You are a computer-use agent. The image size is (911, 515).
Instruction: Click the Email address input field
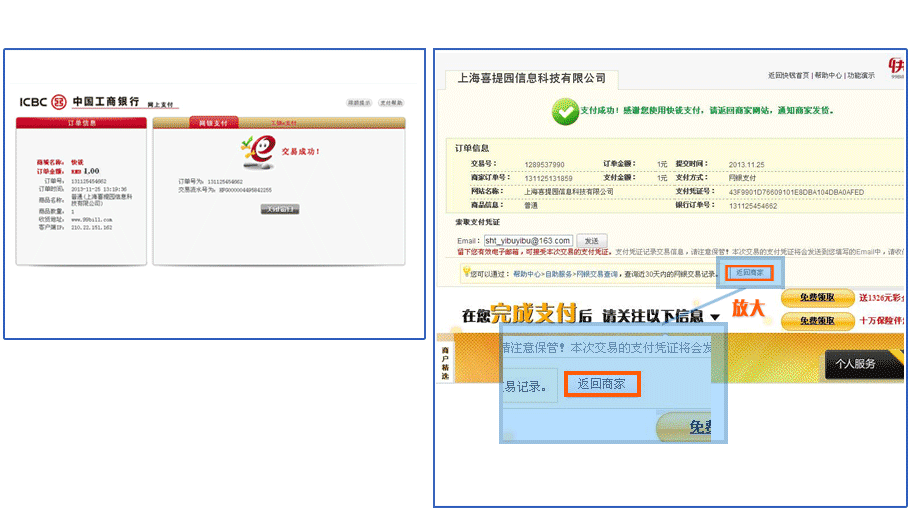tap(528, 241)
